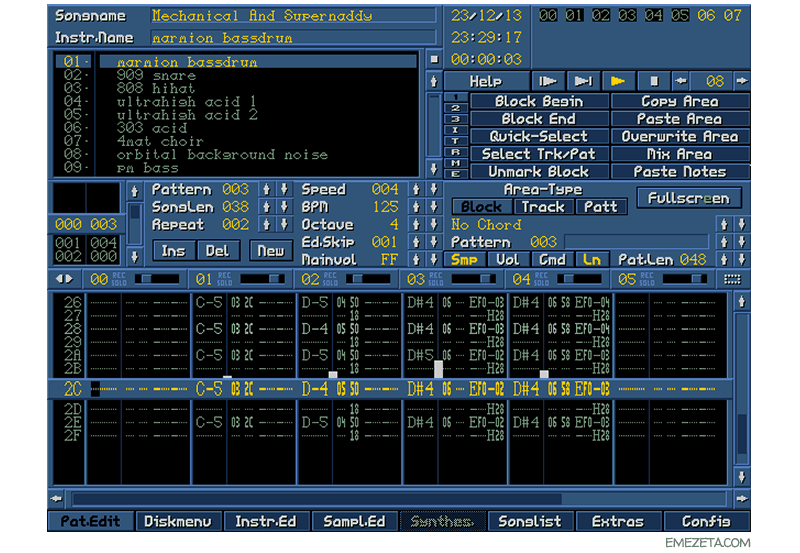Click dotted grid icon after track 05

(x=732, y=279)
